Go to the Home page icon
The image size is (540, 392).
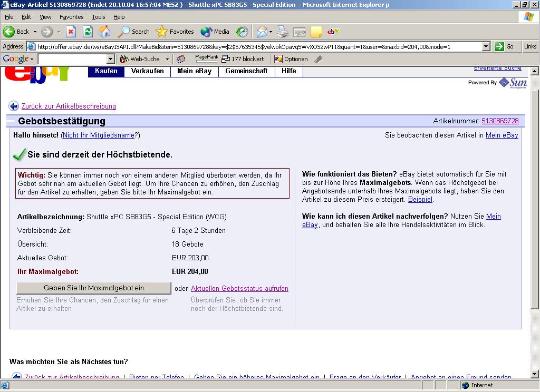(104, 32)
